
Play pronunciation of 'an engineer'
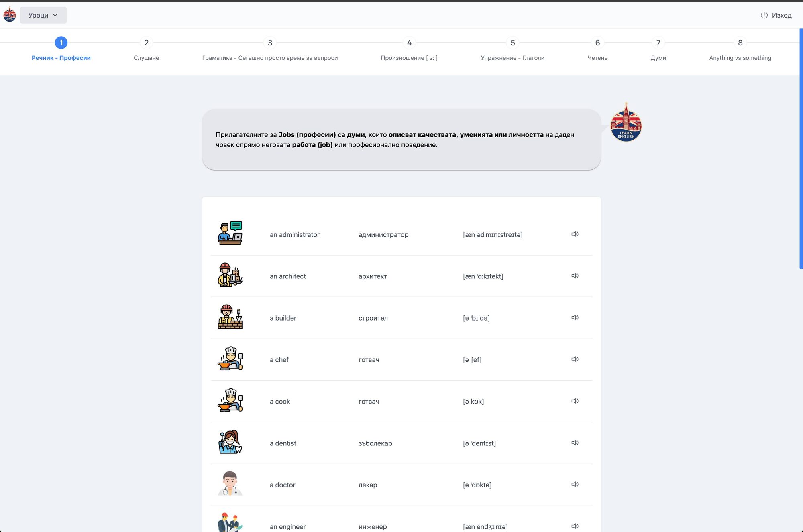click(575, 526)
